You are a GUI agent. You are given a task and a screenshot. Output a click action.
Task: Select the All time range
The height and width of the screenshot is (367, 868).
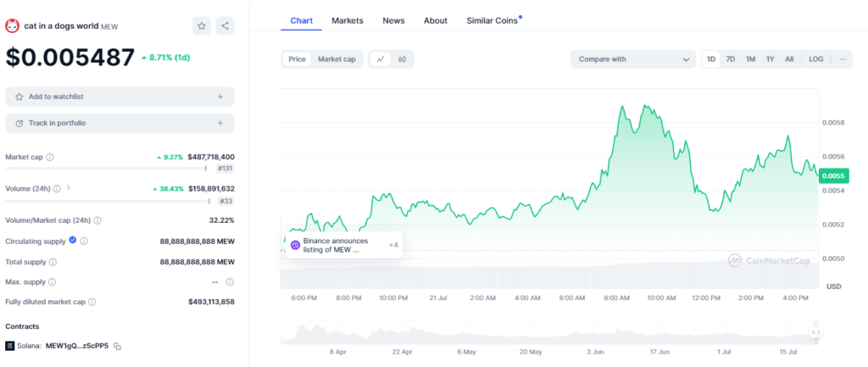[789, 59]
